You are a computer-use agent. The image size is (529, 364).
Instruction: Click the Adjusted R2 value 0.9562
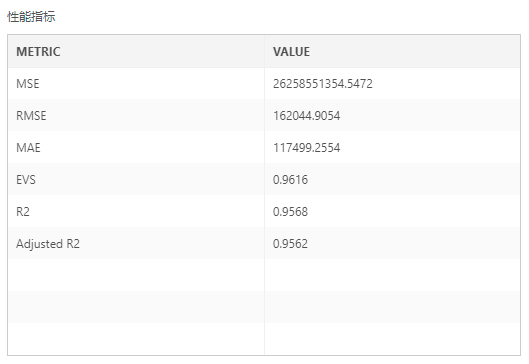pos(290,244)
